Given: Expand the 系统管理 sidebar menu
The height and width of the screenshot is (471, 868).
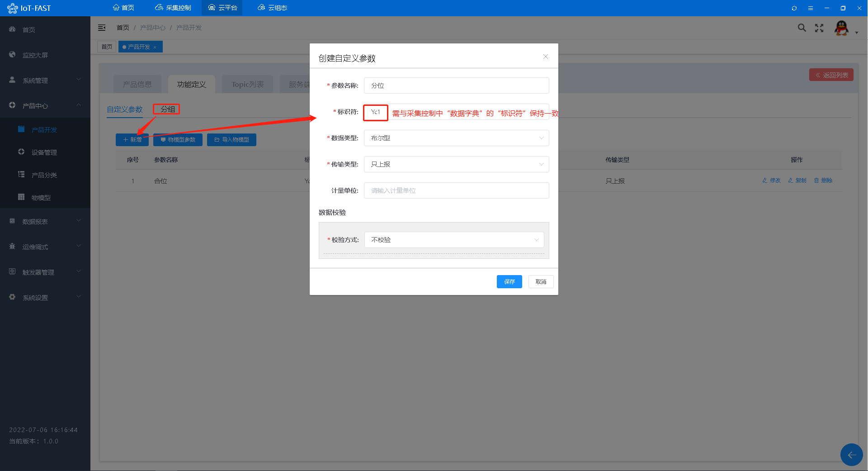Looking at the screenshot, I should [45, 80].
